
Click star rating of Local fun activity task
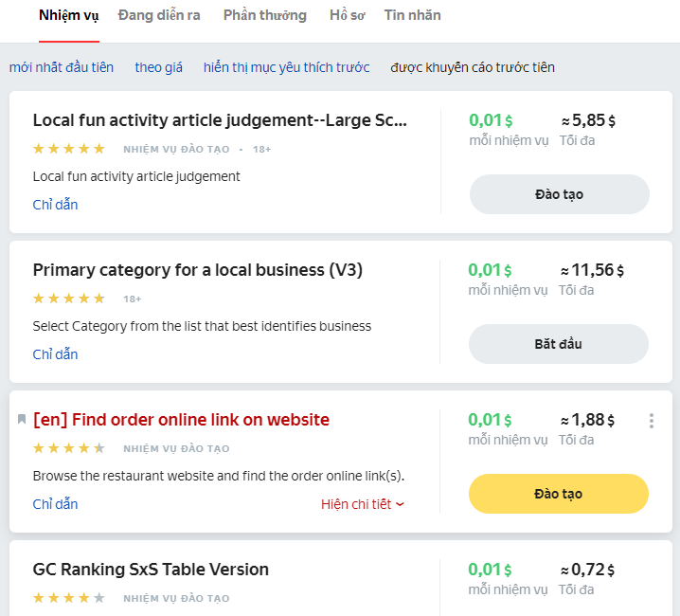tap(68, 149)
